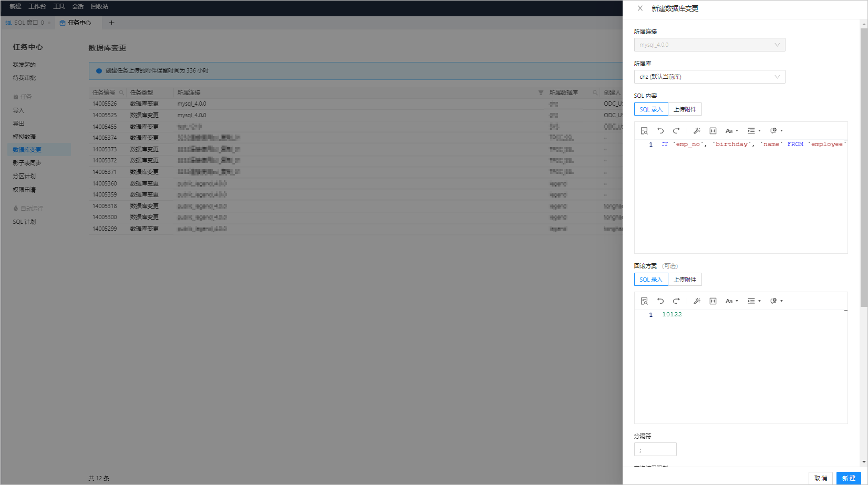Click task number 14005526 cell
The image size is (868, 485).
click(105, 104)
